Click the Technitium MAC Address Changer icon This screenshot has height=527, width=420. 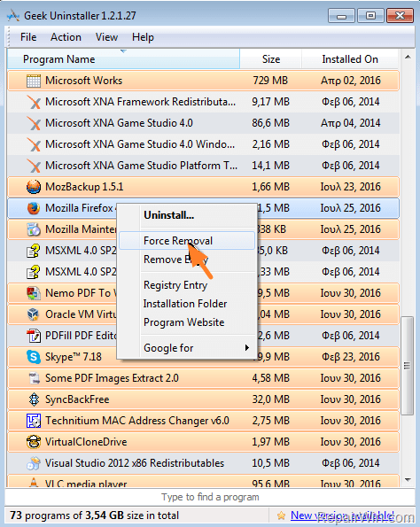34,421
